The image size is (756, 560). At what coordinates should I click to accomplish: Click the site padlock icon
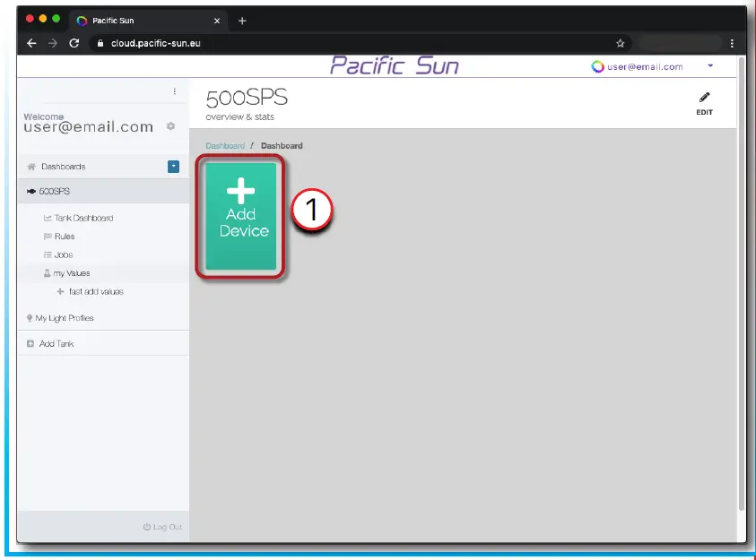click(x=100, y=43)
